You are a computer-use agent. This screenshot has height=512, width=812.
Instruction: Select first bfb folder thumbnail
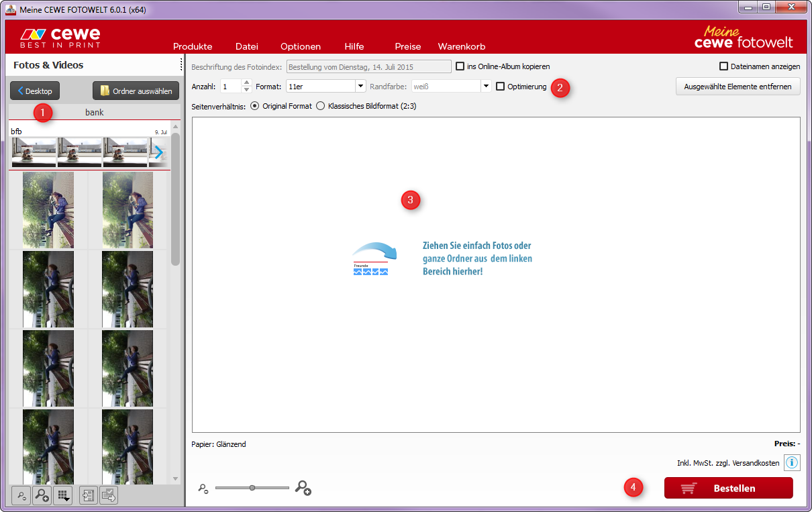point(34,152)
